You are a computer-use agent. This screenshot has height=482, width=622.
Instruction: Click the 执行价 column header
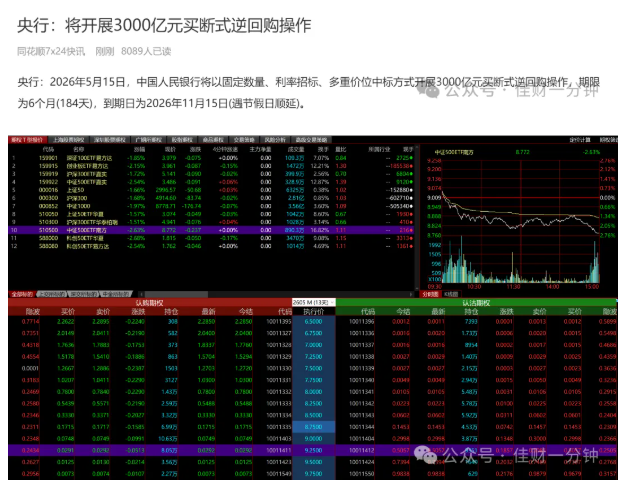[x=313, y=312]
